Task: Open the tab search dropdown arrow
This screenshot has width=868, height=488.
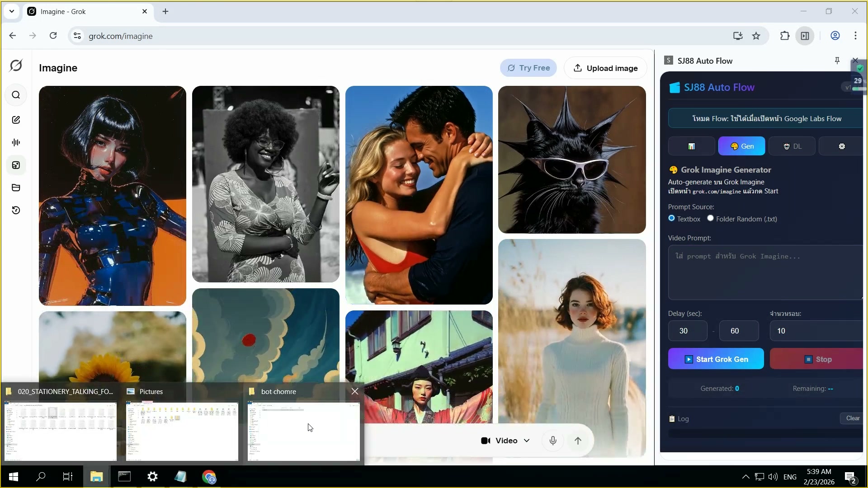Action: (x=12, y=11)
